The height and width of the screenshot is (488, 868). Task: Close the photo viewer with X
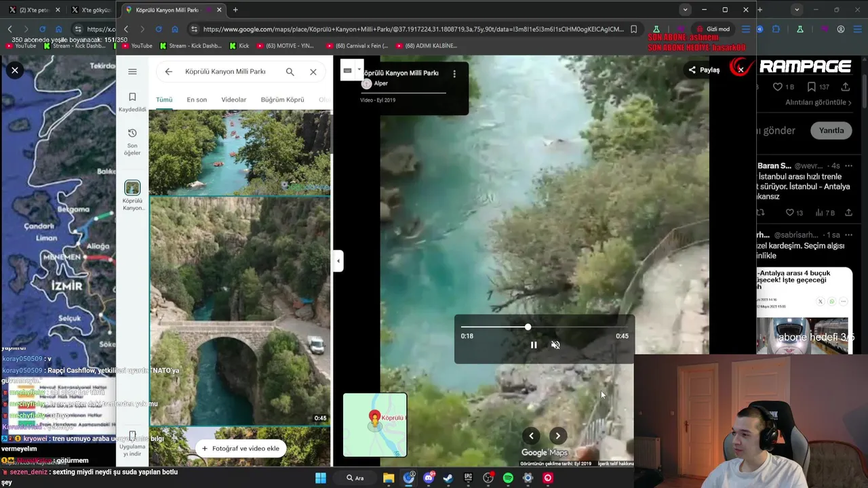click(x=741, y=69)
